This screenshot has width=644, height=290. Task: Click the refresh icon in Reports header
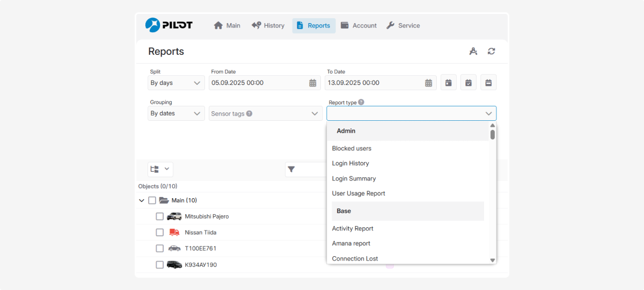491,52
